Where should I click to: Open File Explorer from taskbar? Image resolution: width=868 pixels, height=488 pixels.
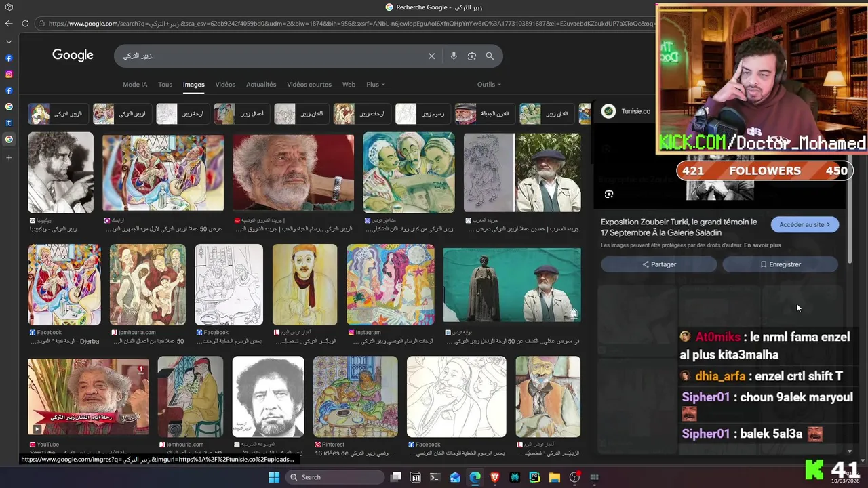(x=554, y=477)
